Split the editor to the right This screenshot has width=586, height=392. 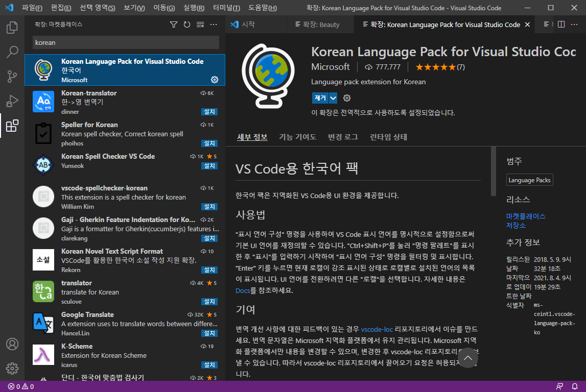(561, 24)
